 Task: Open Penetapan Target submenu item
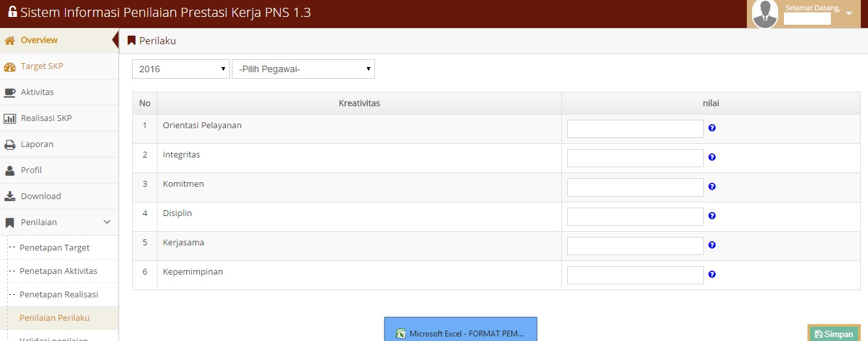point(55,248)
